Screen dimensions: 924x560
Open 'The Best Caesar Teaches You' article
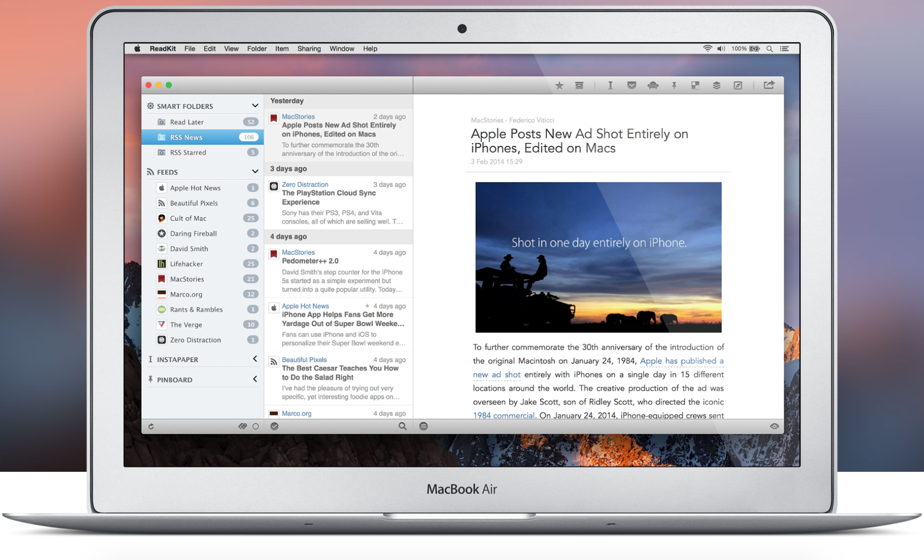tap(339, 378)
